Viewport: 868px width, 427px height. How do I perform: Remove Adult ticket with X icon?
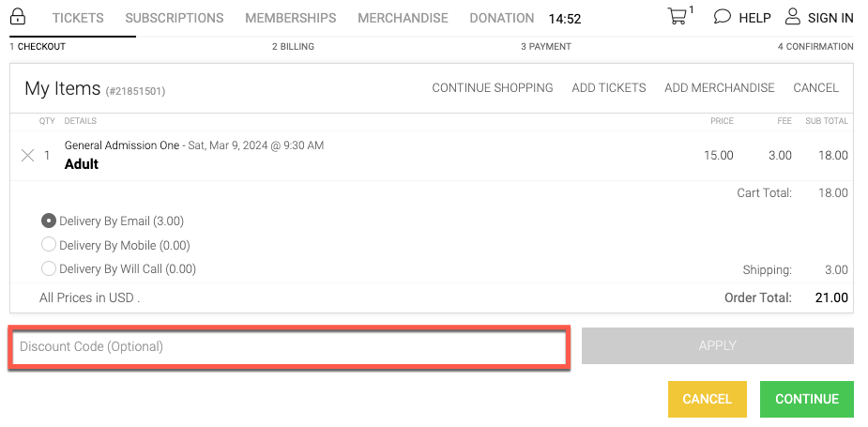[x=27, y=156]
